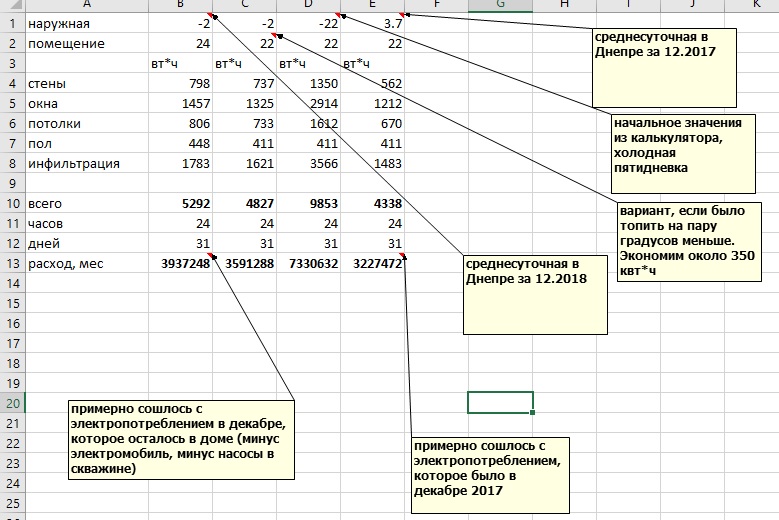Screen dimensions: 779x520
Task: Select total cell 5292
Action: pyautogui.click(x=180, y=204)
